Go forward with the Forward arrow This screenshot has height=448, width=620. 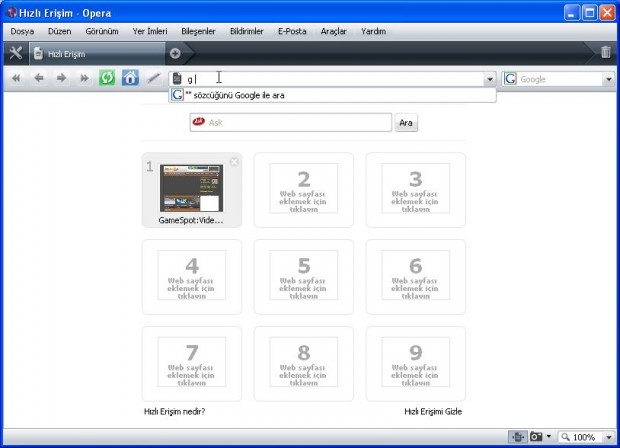coord(61,78)
